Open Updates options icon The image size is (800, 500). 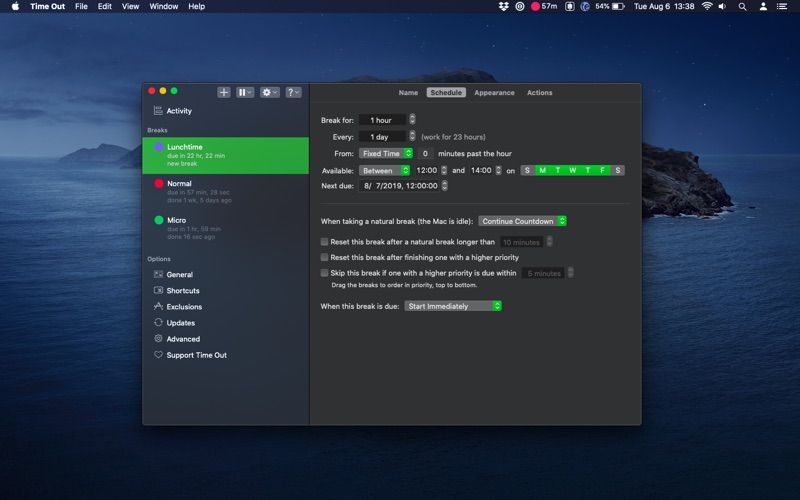(x=158, y=322)
